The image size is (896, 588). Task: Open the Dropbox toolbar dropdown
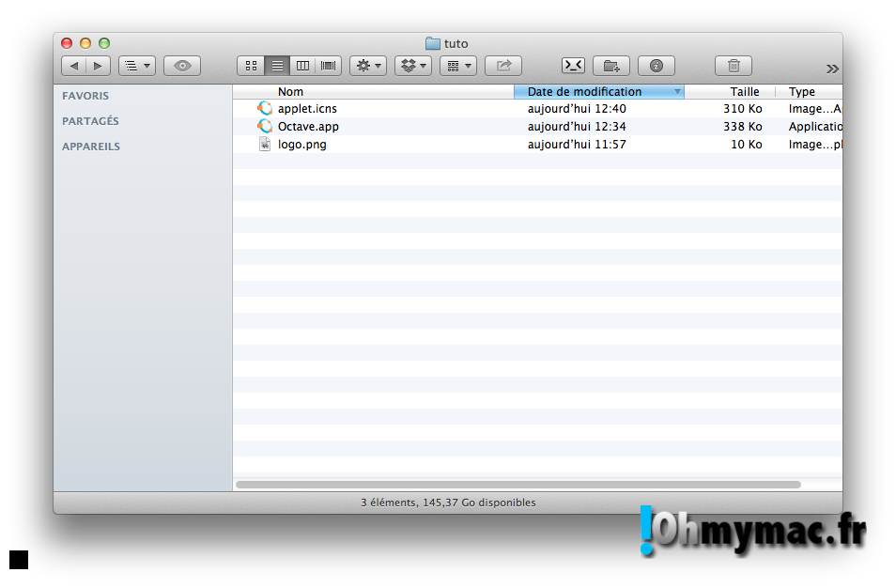412,66
